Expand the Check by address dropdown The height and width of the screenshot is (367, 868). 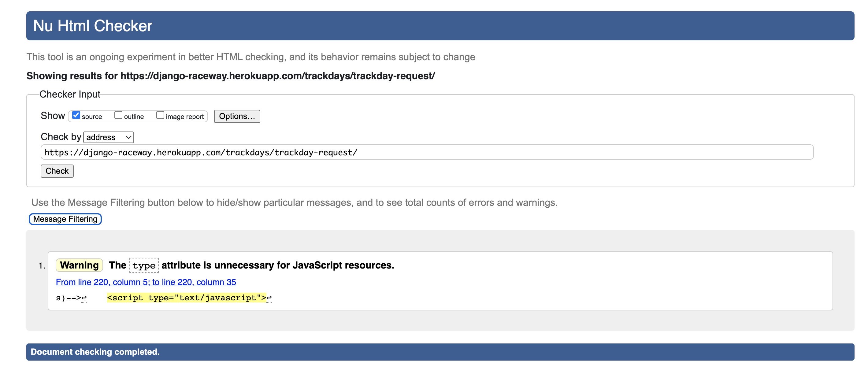[109, 137]
